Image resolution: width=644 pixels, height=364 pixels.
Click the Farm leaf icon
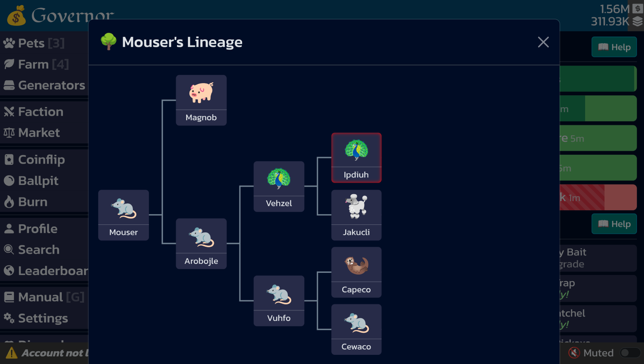[9, 64]
